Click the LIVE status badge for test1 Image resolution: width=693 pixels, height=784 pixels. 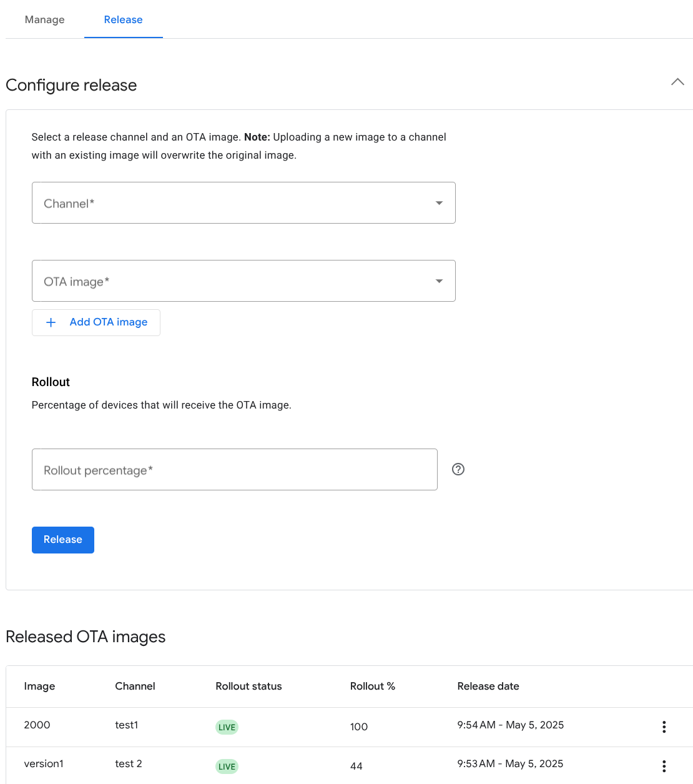[227, 727]
